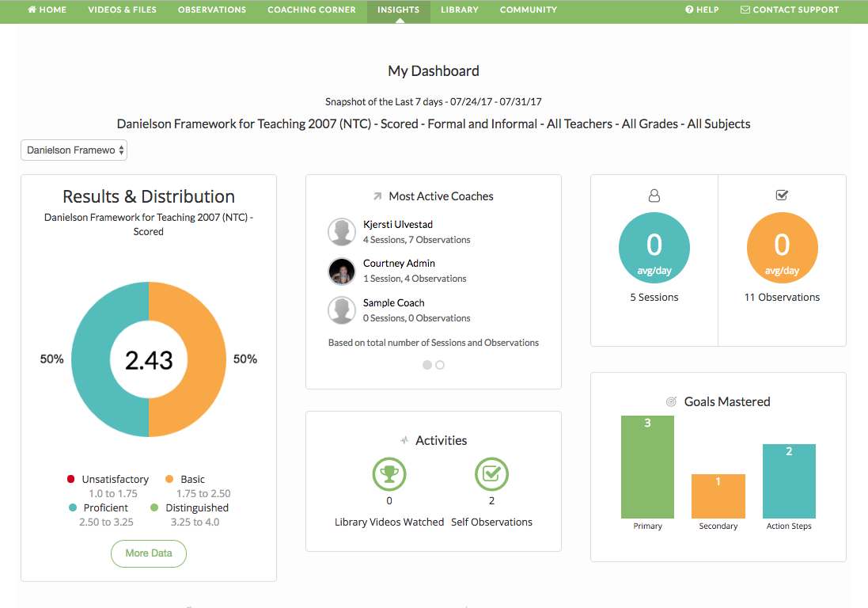Open the Coaching Corner menu
The height and width of the screenshot is (608, 868).
(x=311, y=10)
